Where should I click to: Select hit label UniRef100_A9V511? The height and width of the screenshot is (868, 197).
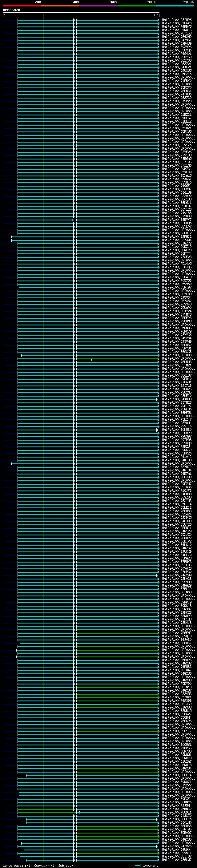click(177, 853)
